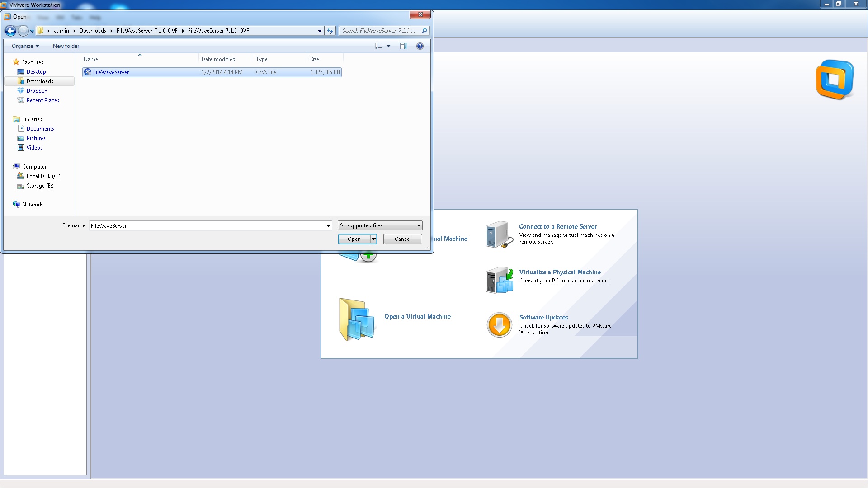Image resolution: width=868 pixels, height=488 pixels.
Task: Click Favorites star icon in navigation pane
Action: coord(16,62)
